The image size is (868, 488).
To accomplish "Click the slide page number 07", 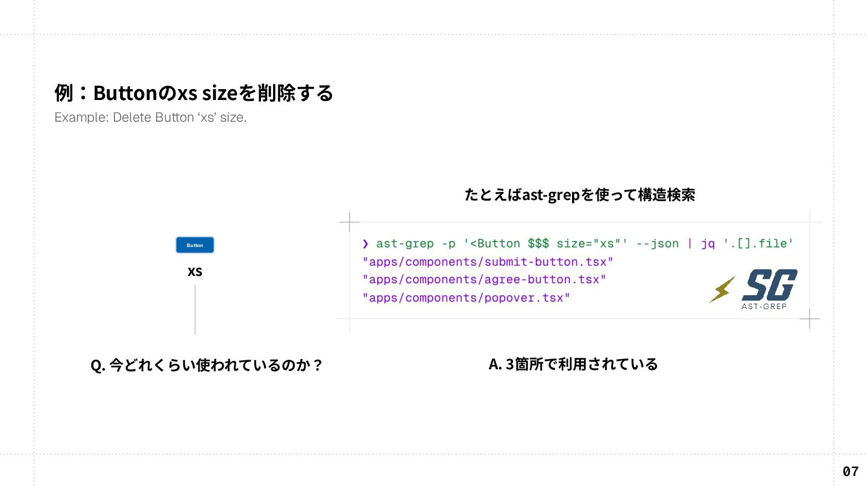I will click(x=851, y=471).
